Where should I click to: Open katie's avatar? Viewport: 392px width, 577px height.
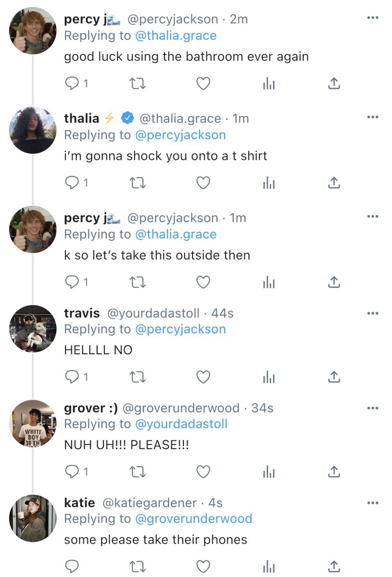(33, 518)
